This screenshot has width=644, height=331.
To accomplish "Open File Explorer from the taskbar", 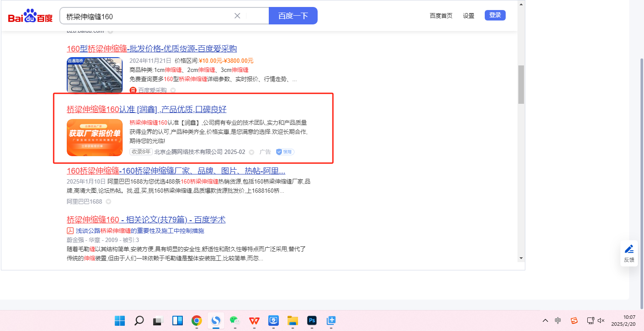I will 292,321.
